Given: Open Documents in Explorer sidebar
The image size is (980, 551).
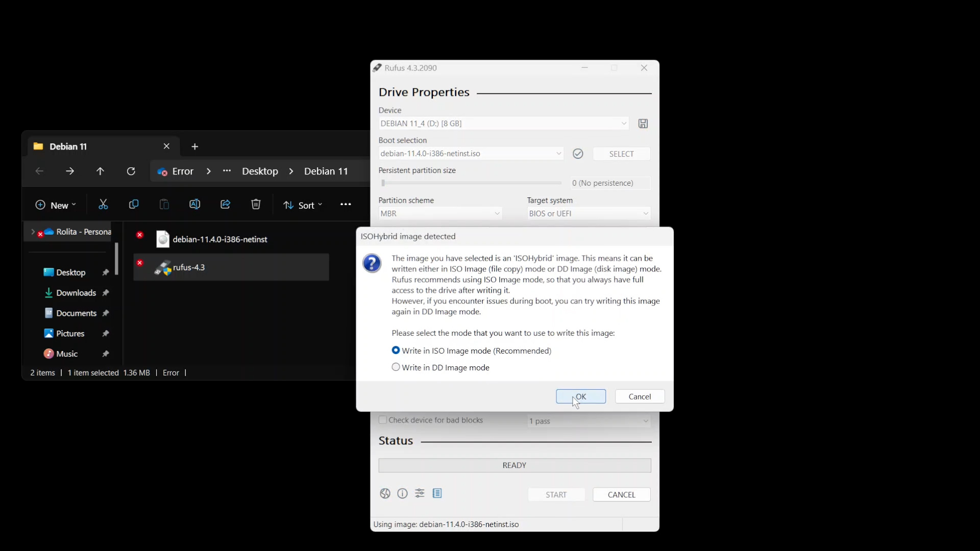Looking at the screenshot, I should pyautogui.click(x=76, y=313).
